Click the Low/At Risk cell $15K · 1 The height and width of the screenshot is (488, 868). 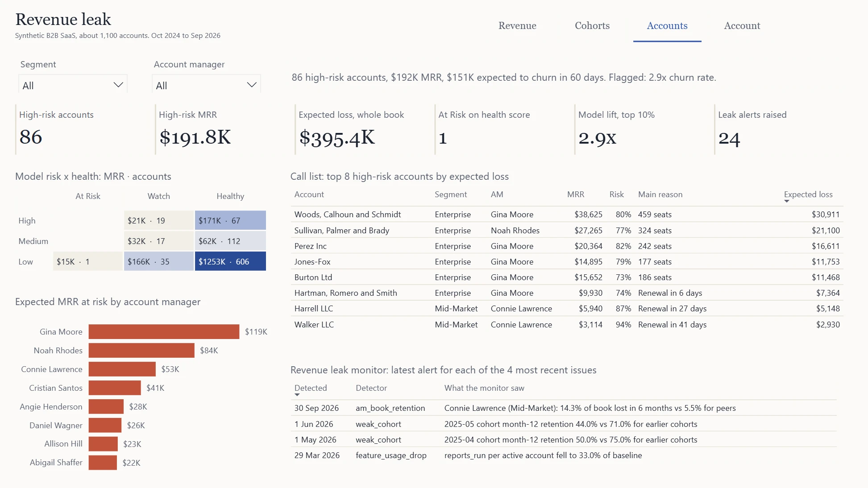(88, 261)
